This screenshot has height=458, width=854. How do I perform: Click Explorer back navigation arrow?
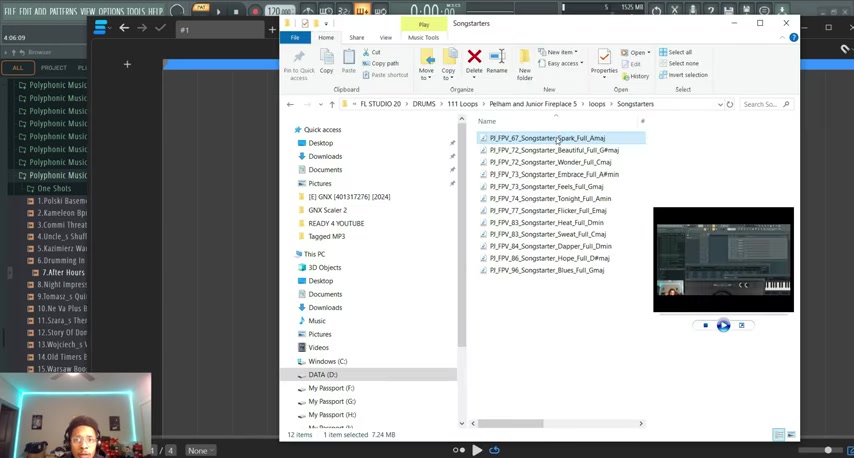(290, 105)
